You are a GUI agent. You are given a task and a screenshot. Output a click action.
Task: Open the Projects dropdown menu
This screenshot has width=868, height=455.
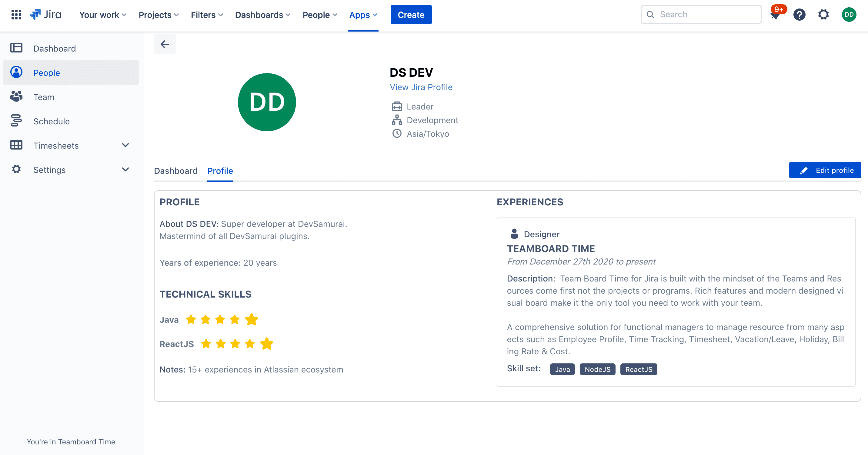(158, 15)
